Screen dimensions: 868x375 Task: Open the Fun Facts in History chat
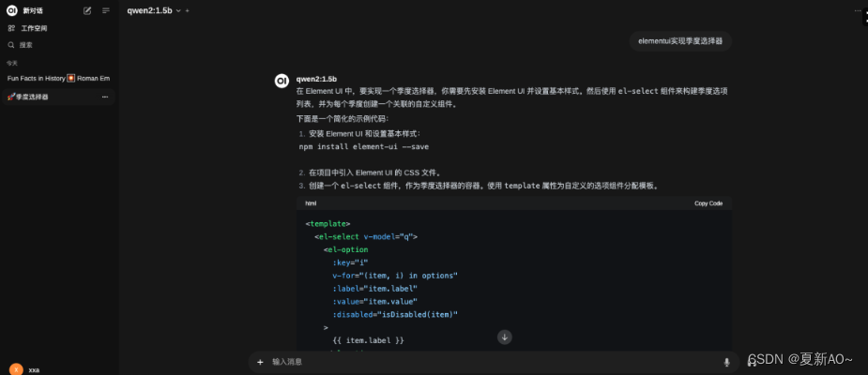[59, 79]
